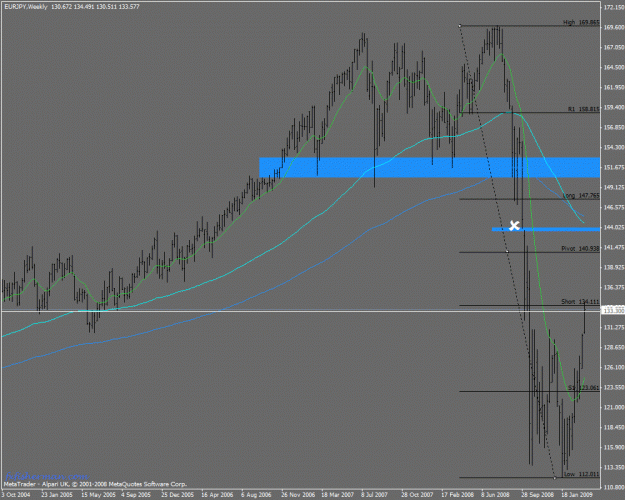Click the 110.800 price axis label
Image resolution: width=625 pixels, height=500 pixels.
click(x=614, y=487)
